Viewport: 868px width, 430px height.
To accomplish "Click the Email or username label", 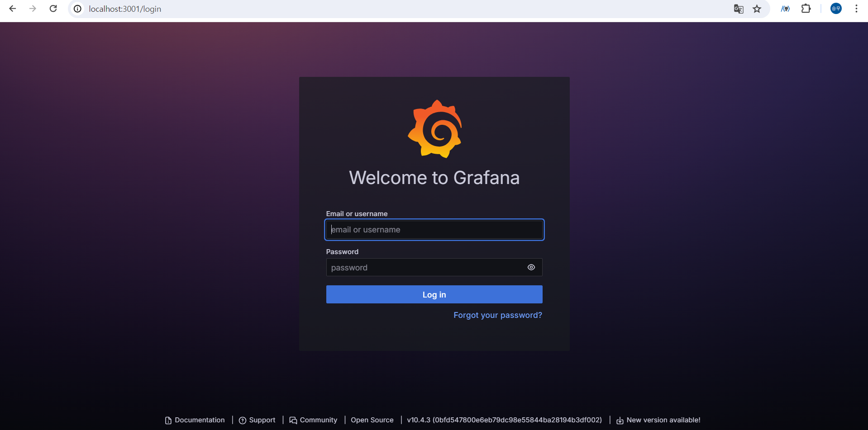I will tap(357, 214).
